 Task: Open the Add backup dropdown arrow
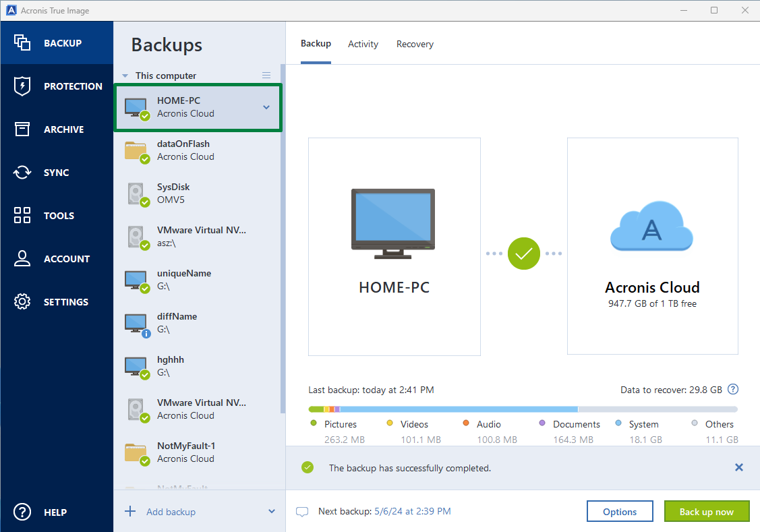pos(271,511)
